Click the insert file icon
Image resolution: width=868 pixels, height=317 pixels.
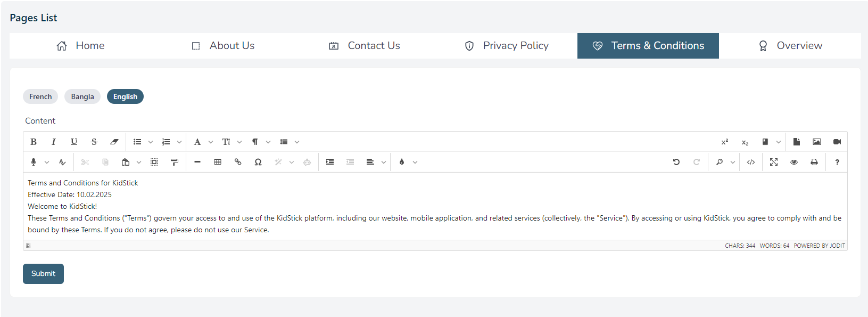click(797, 142)
